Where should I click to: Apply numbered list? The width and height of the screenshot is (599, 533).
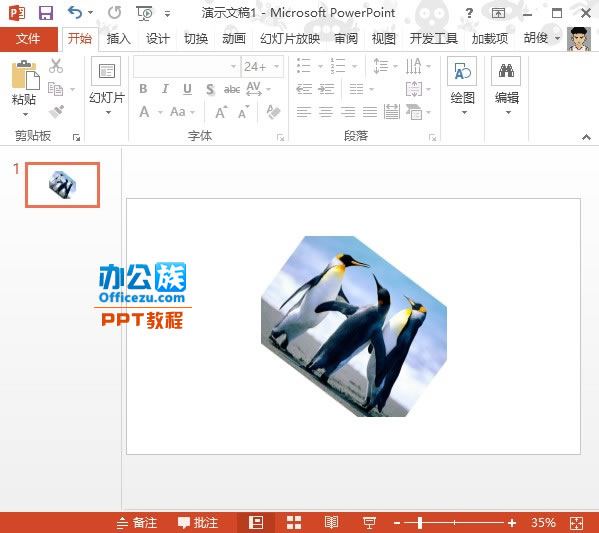[x=338, y=66]
